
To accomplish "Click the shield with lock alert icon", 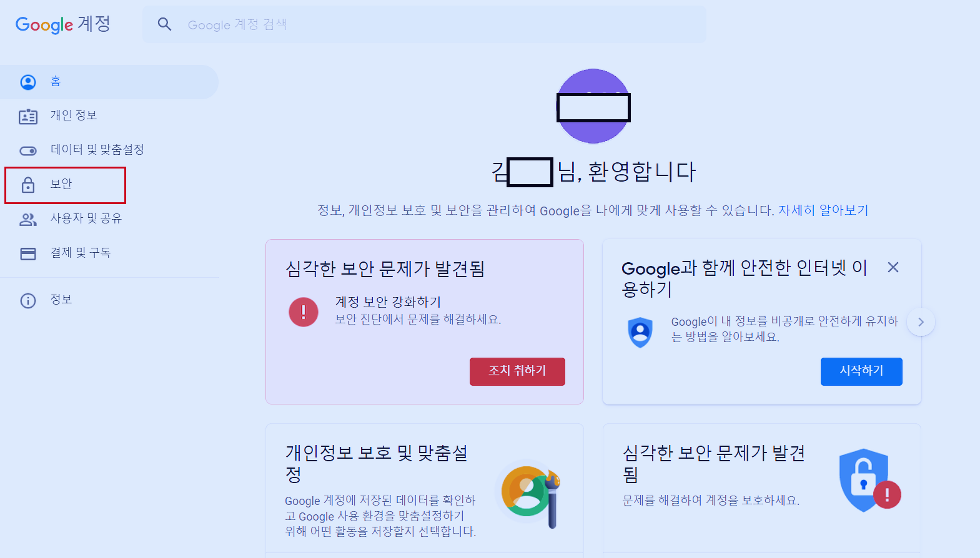I will [x=869, y=480].
